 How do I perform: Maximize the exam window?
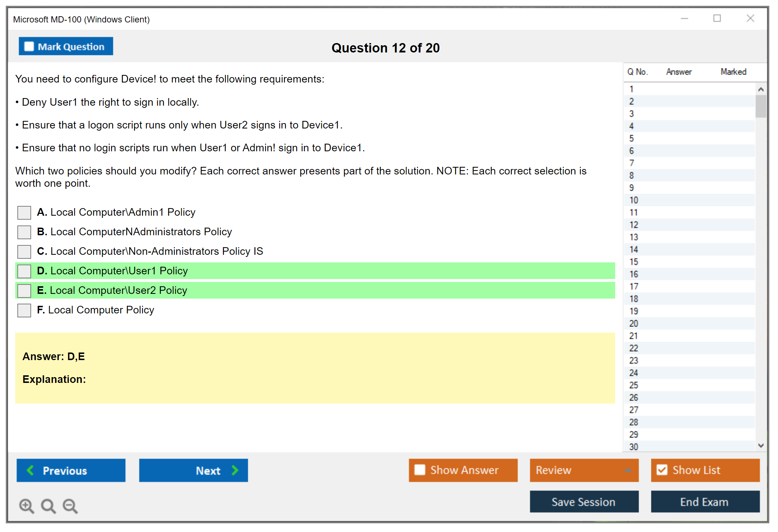(x=717, y=18)
